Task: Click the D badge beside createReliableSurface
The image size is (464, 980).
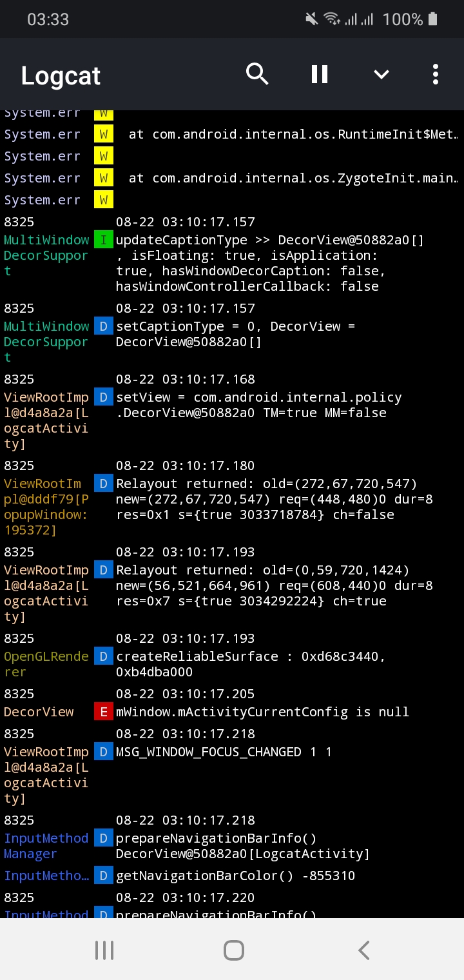Action: 103,656
